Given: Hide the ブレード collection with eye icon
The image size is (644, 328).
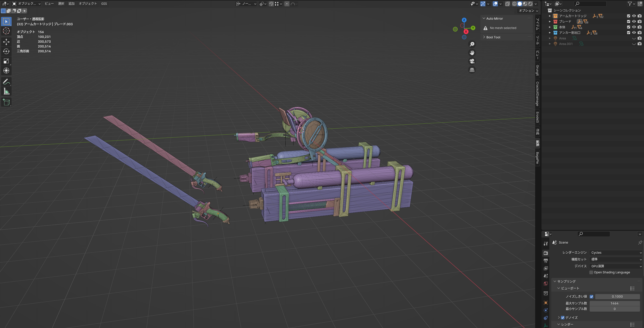Looking at the screenshot, I should click(x=634, y=21).
